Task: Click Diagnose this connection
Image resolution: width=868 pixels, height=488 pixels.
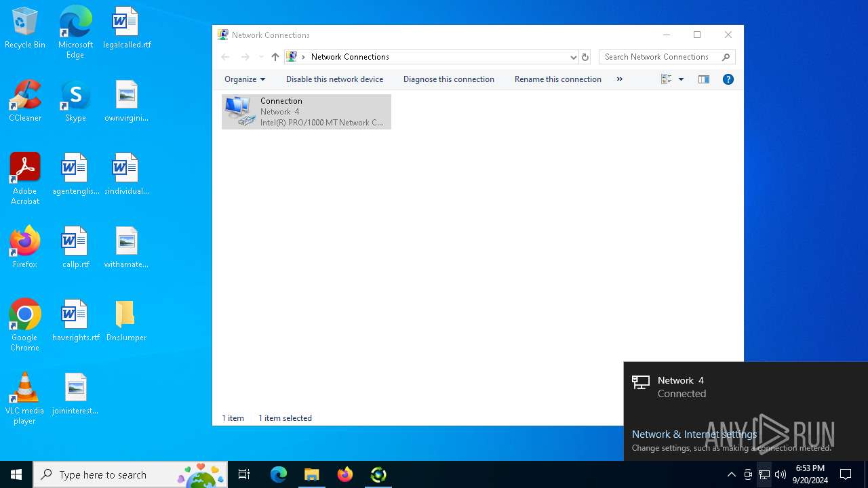Action: click(x=449, y=79)
